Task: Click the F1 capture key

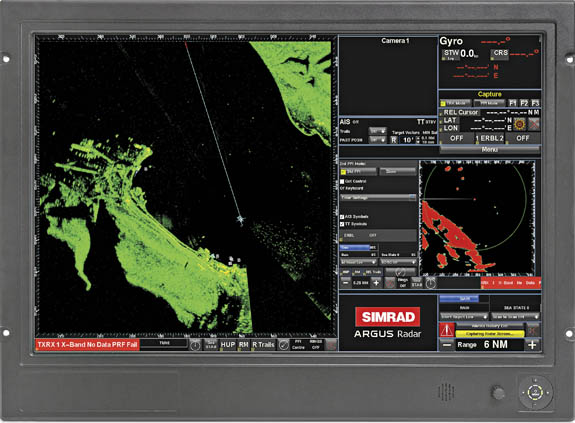Action: [512, 103]
